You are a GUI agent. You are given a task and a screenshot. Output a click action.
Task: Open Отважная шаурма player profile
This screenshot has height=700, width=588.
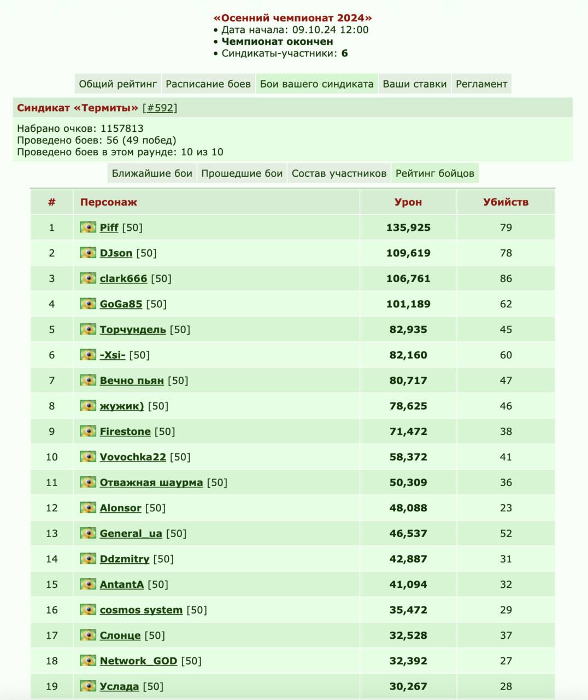tap(151, 482)
